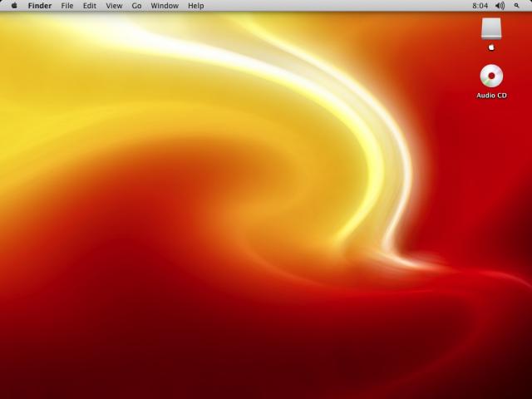Open the Go menu

(136, 6)
